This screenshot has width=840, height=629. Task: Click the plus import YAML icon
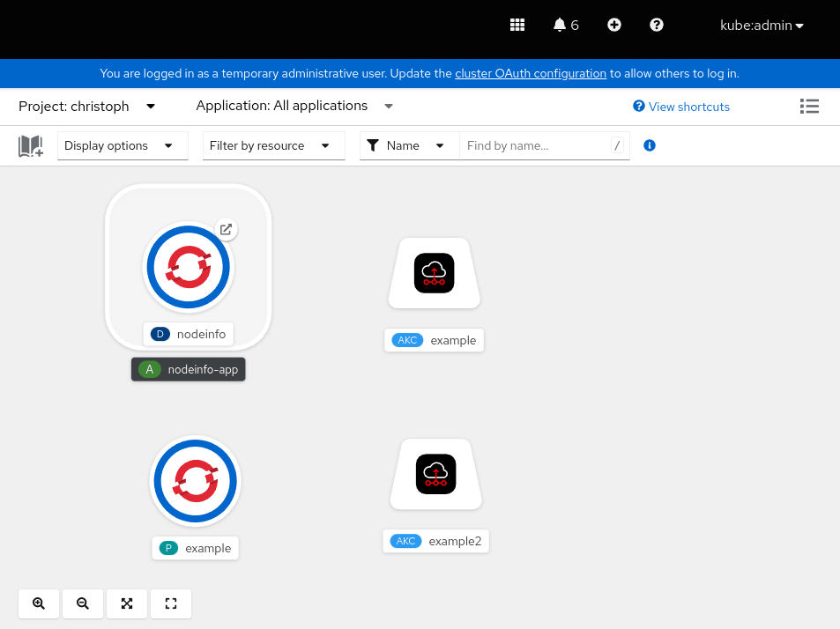(x=614, y=26)
